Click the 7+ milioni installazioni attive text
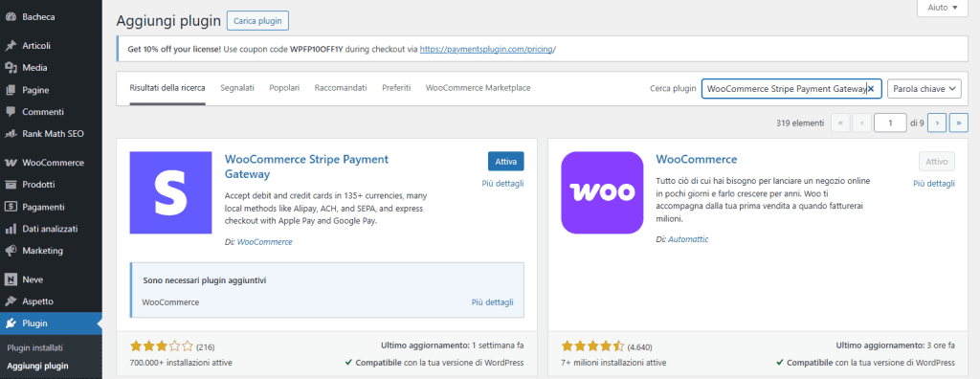Image resolution: width=980 pixels, height=379 pixels. coord(613,363)
